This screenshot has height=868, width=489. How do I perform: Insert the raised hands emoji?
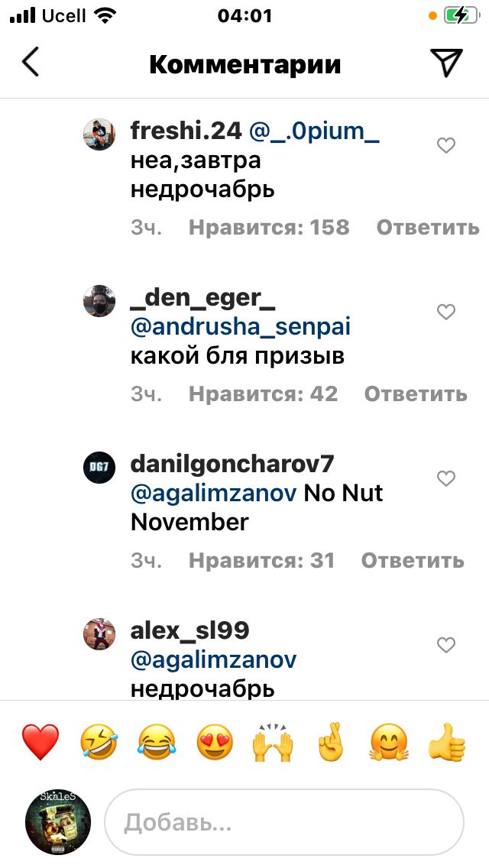(273, 742)
